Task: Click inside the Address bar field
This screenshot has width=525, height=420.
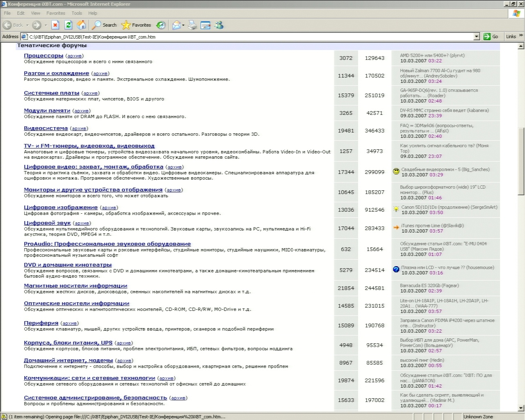Action: (x=246, y=37)
